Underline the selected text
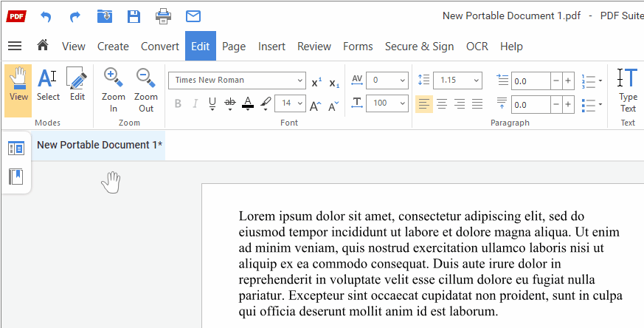The width and height of the screenshot is (644, 328). [212, 102]
